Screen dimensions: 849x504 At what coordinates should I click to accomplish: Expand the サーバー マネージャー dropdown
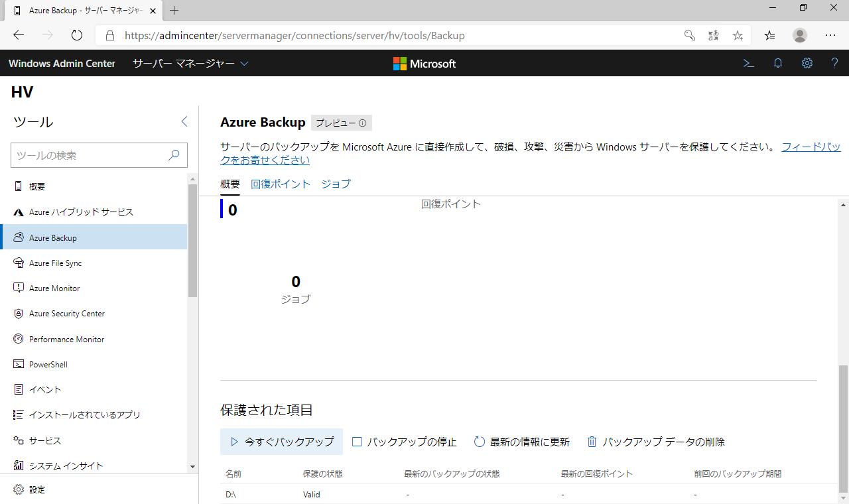[190, 64]
